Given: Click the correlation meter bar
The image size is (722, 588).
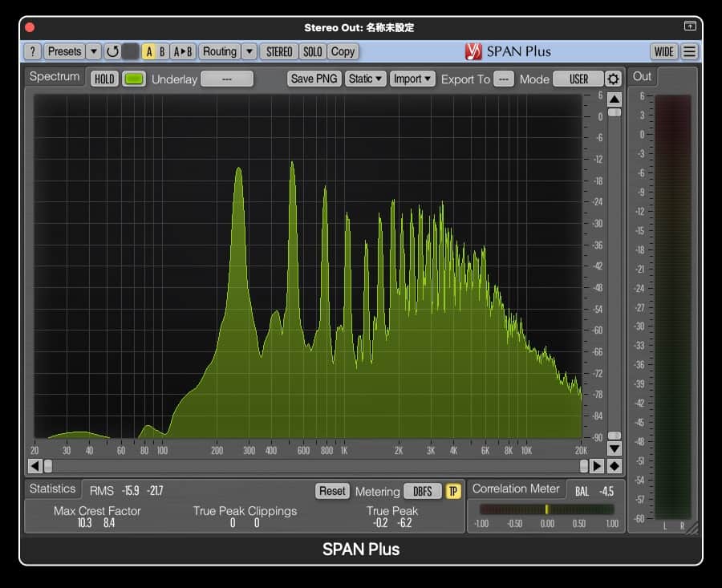Looking at the screenshot, I should click(x=546, y=509).
